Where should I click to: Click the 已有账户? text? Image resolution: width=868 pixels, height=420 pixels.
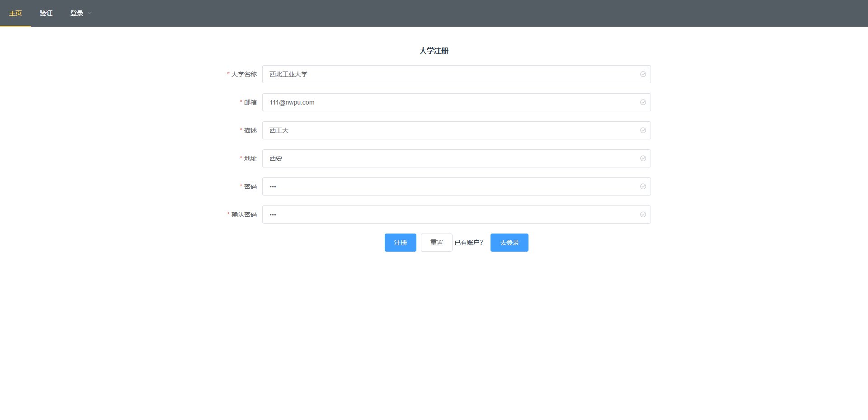pyautogui.click(x=469, y=243)
